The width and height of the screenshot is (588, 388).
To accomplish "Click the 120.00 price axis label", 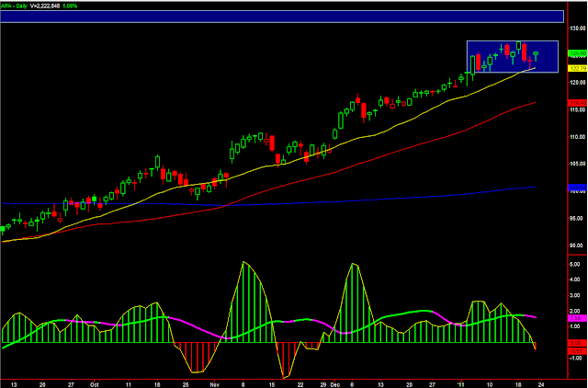I will [x=578, y=82].
